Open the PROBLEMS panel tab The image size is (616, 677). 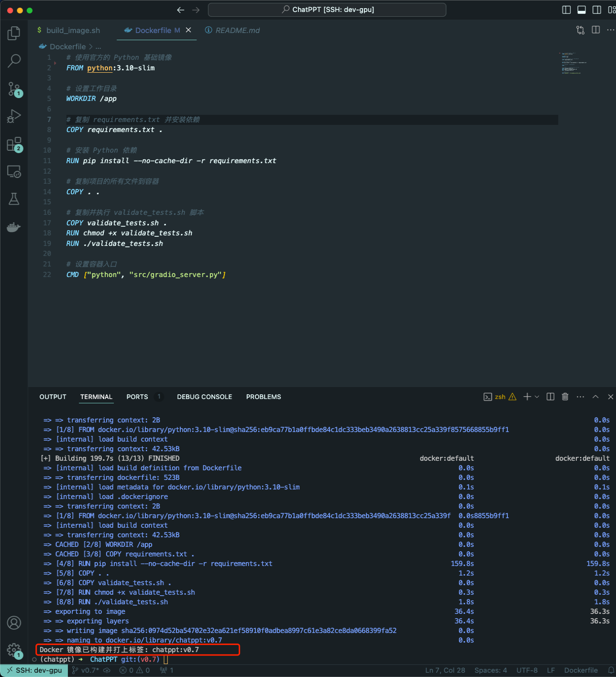(264, 397)
